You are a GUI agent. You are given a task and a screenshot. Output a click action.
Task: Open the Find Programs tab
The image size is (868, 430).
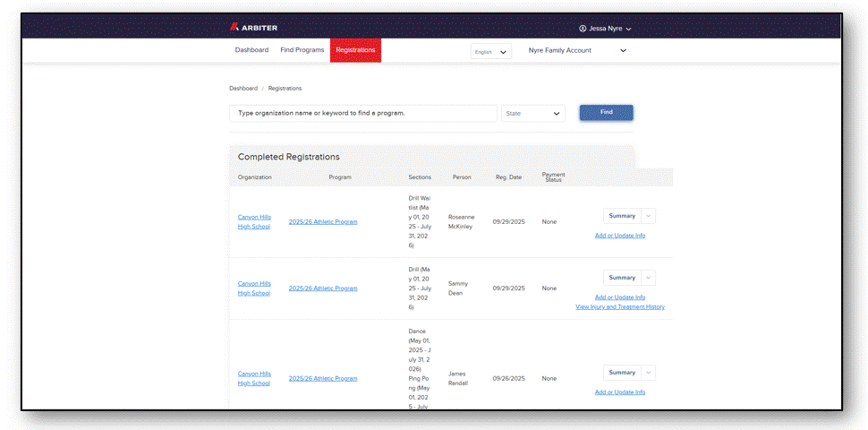click(302, 50)
